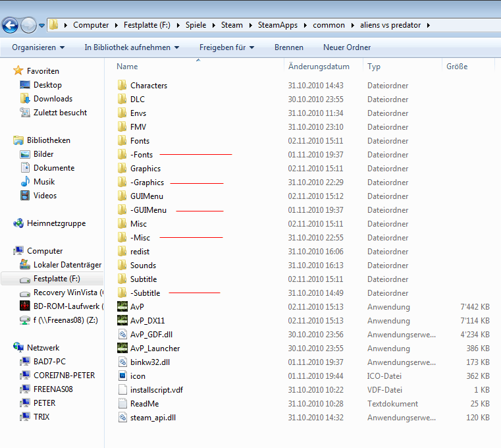Viewport: 501px width, 448px height.
Task: Select the -Subtitle folder
Action: pos(145,293)
